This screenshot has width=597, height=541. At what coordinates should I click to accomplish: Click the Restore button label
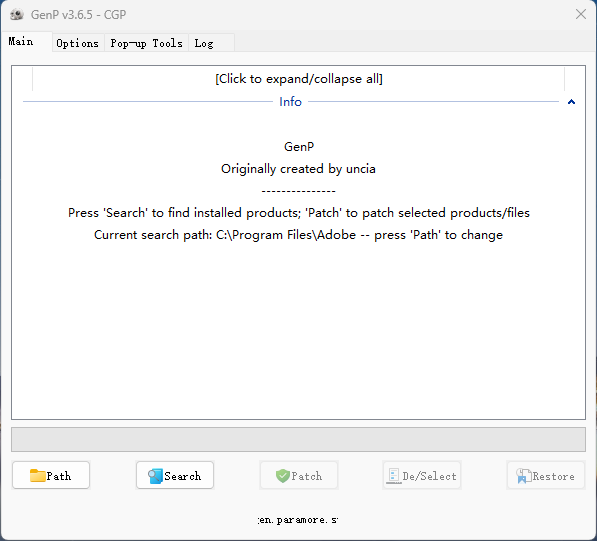tap(554, 476)
